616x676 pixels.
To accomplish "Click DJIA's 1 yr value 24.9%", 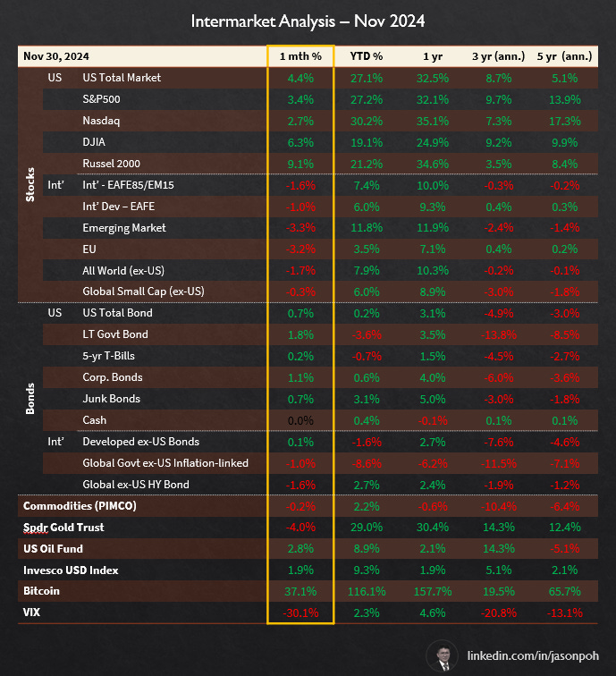I will click(x=433, y=143).
